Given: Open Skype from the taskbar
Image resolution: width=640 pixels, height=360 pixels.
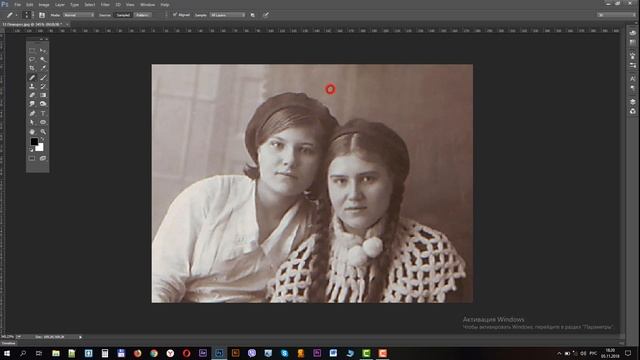Looking at the screenshot, I should click(284, 353).
